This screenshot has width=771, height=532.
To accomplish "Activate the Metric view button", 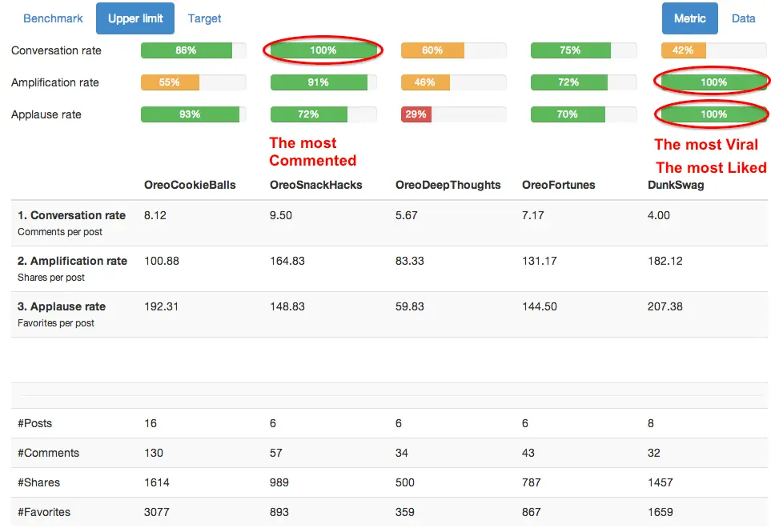I will [689, 18].
